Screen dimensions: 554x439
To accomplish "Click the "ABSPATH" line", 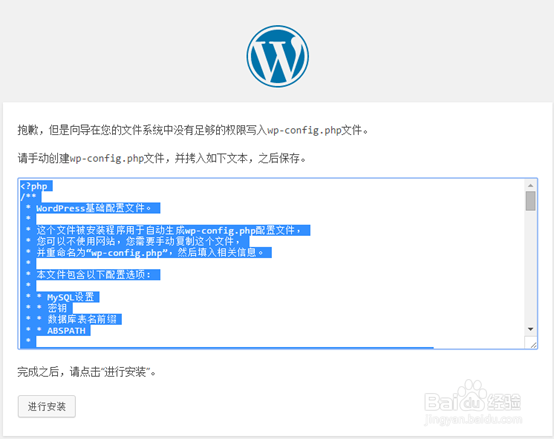I will 66,331.
